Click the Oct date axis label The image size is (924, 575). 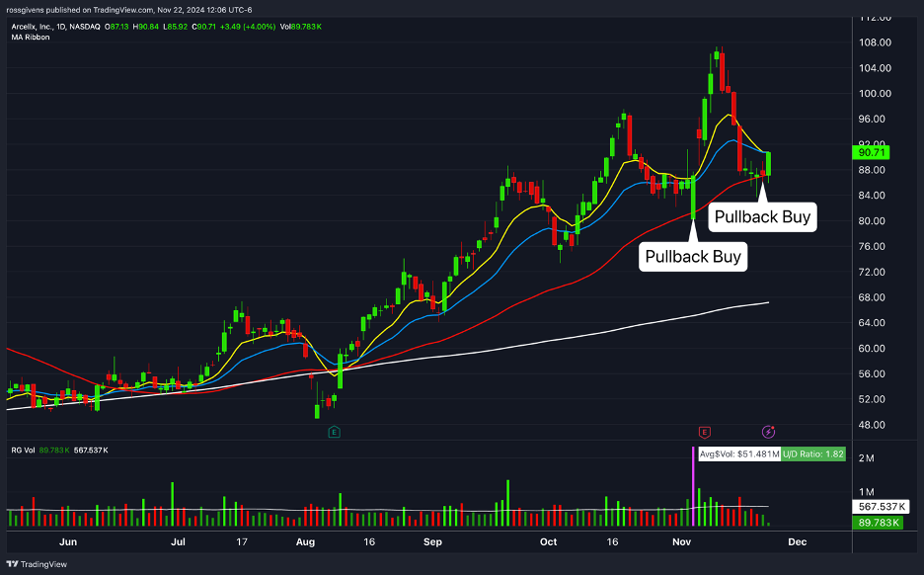(x=548, y=541)
